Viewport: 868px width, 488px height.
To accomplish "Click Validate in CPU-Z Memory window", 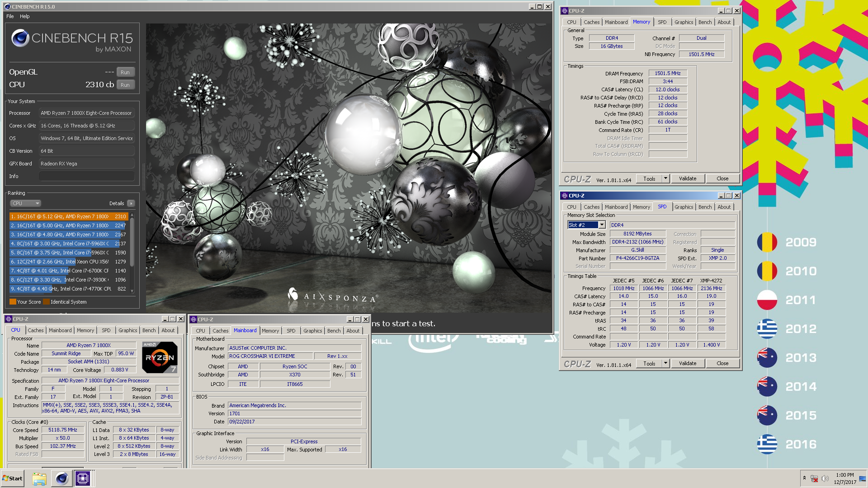I will [x=688, y=179].
